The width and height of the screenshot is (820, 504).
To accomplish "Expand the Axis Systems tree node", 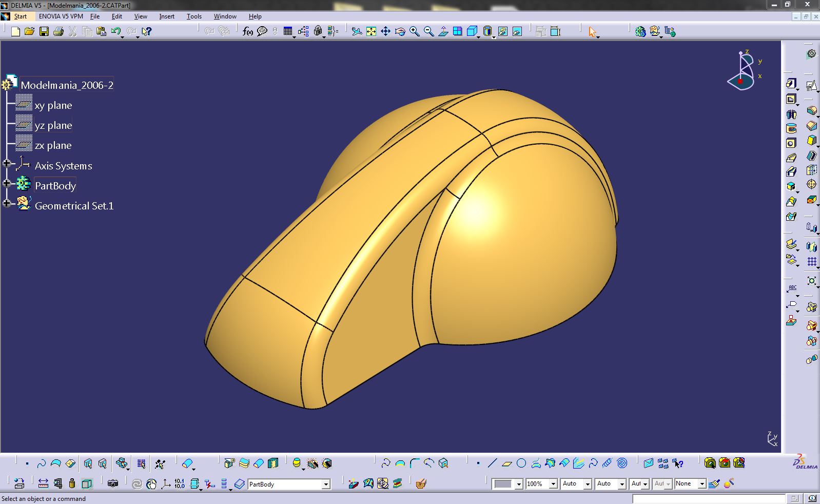I will [7, 163].
